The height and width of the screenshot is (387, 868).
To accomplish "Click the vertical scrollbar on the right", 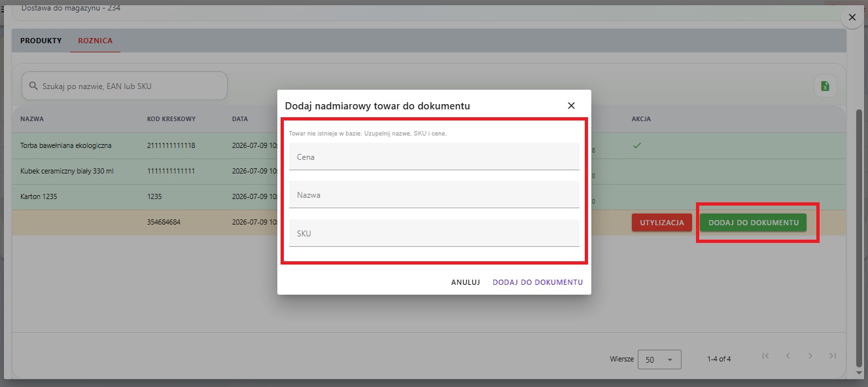I will pos(859,239).
